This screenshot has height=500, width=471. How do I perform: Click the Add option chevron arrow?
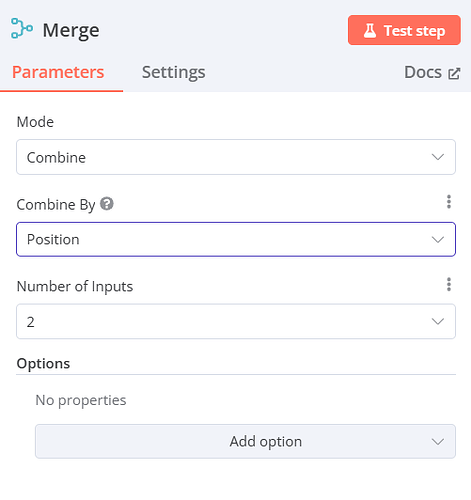tap(438, 442)
